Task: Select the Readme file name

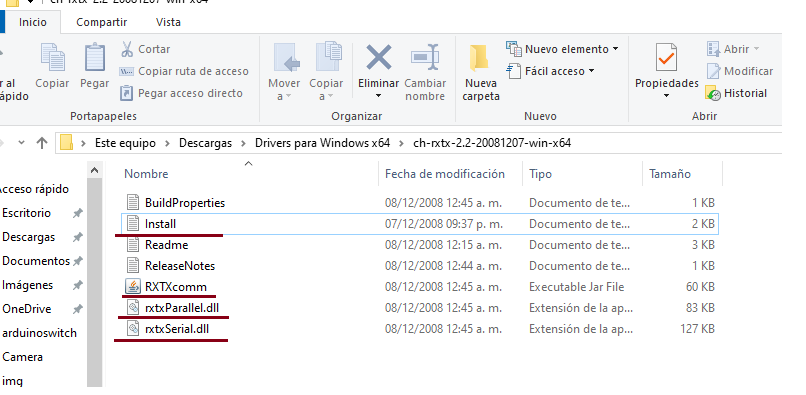Action: pos(167,245)
